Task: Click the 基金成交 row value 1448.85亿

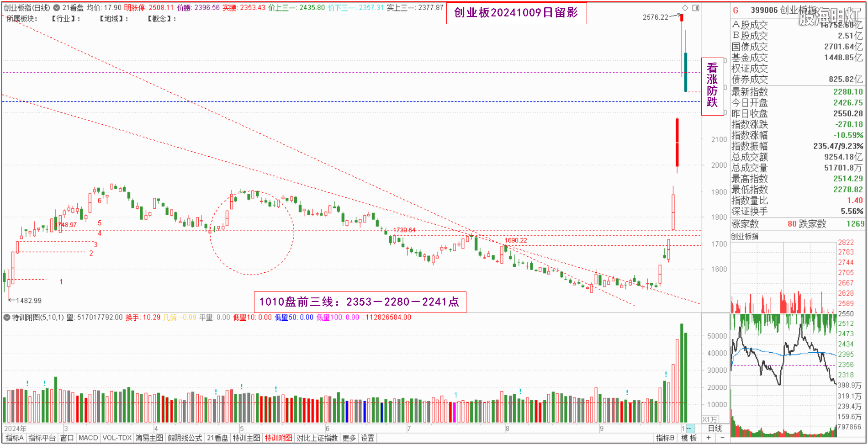Action: tap(843, 58)
